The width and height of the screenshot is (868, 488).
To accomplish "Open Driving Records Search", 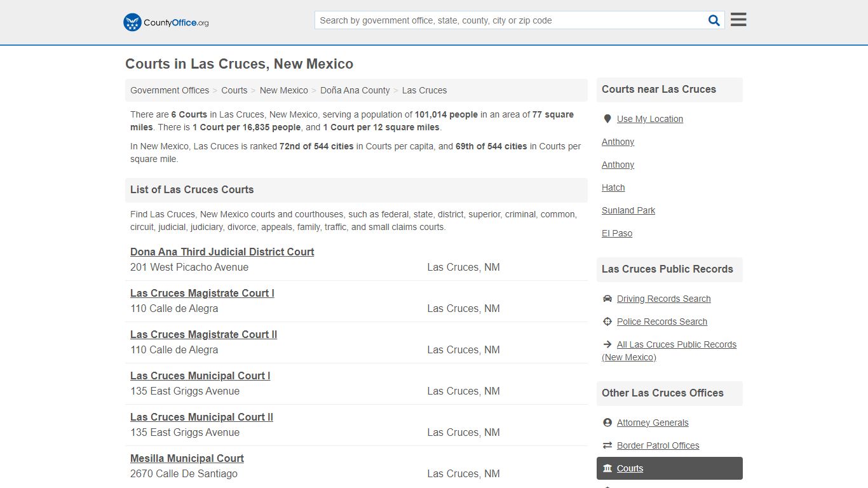I will point(664,299).
